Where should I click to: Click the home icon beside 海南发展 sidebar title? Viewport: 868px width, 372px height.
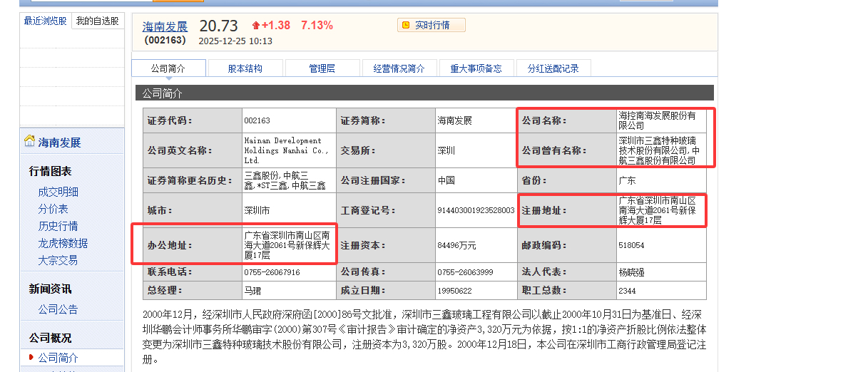coord(29,141)
